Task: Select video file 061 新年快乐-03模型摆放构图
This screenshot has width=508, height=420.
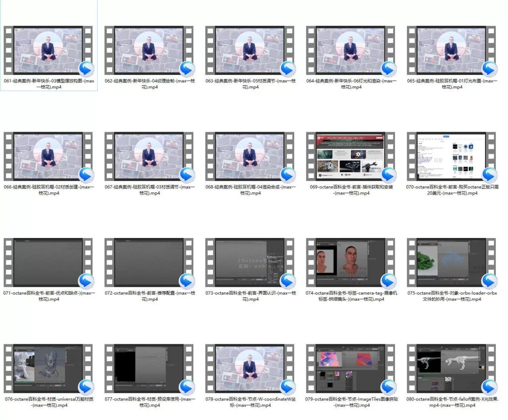Action: click(x=48, y=50)
